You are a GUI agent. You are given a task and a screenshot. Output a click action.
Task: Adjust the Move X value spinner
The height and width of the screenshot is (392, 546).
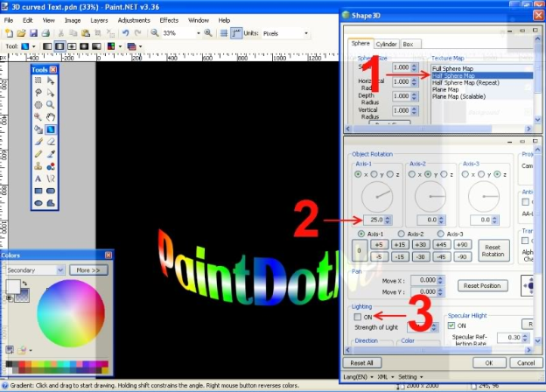440,280
